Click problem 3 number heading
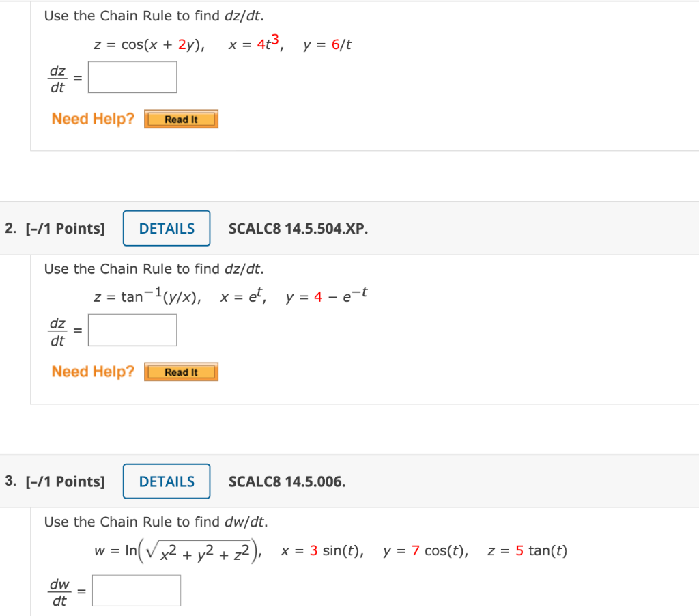The image size is (699, 616). click(9, 481)
